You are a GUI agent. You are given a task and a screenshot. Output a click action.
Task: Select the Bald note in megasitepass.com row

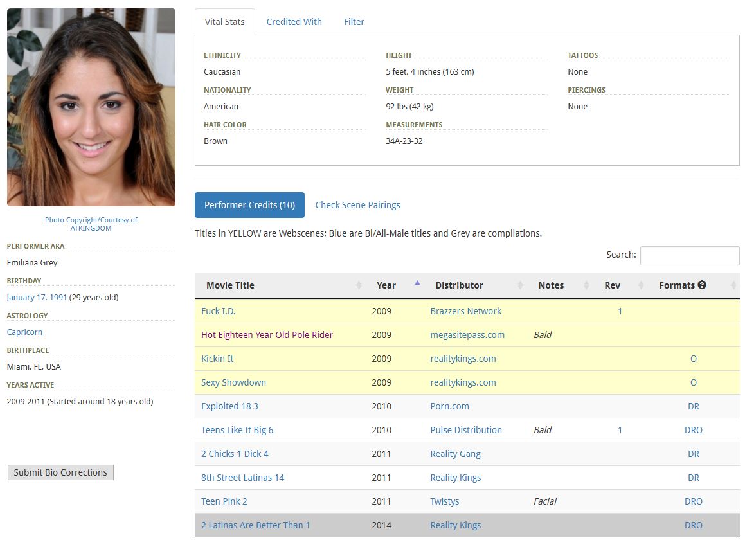pos(543,335)
